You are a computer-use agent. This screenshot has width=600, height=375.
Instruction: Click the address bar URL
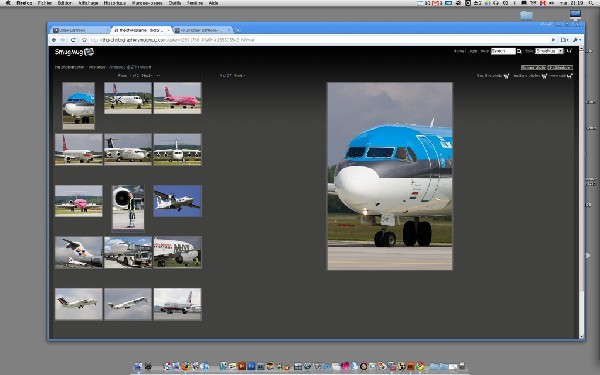pyautogui.click(x=172, y=40)
